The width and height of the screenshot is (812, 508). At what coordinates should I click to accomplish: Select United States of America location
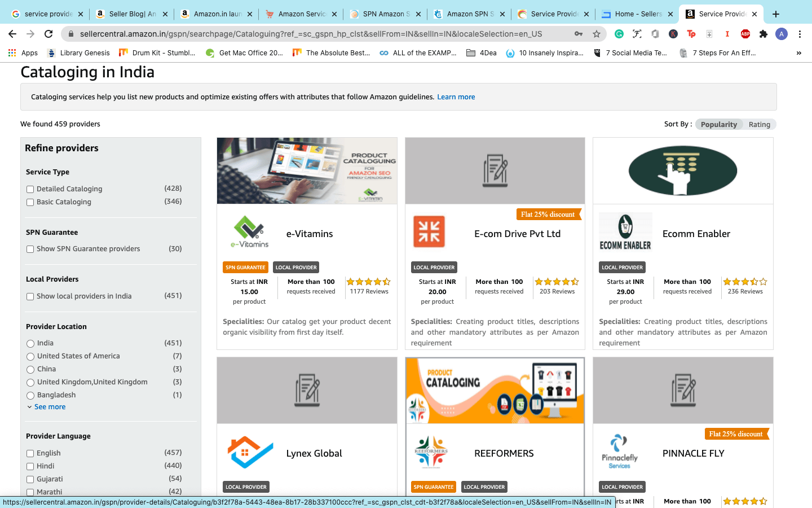(30, 356)
